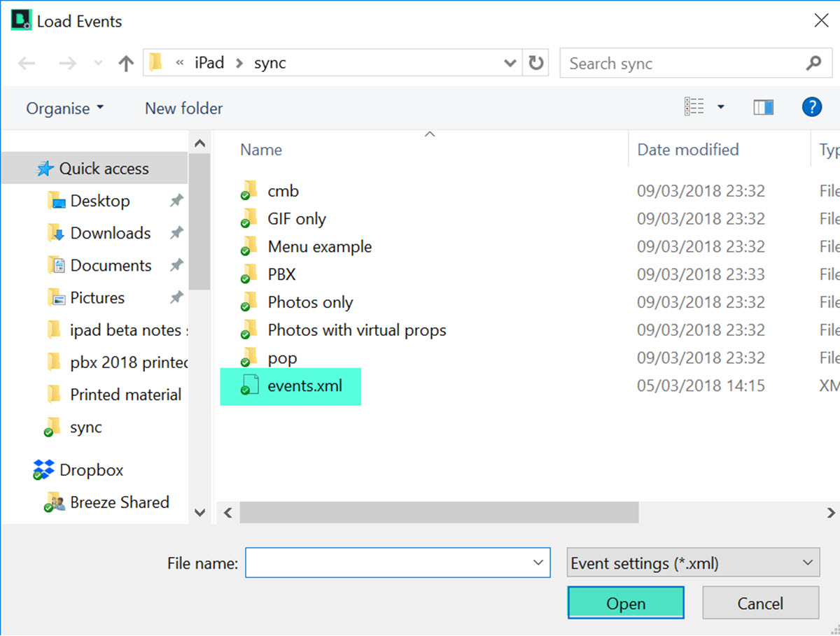Screen dimensions: 840x636
Task: Click the horizontal scrollbar in file list
Action: (x=439, y=513)
